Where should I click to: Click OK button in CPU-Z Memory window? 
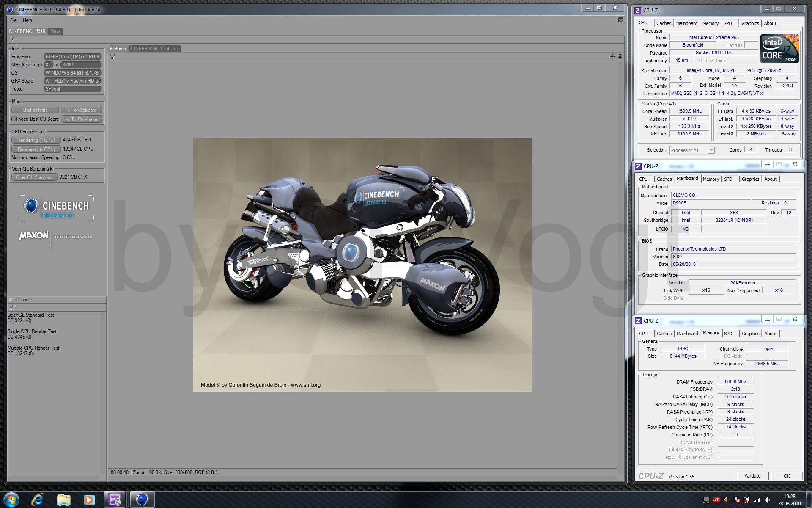pyautogui.click(x=787, y=476)
